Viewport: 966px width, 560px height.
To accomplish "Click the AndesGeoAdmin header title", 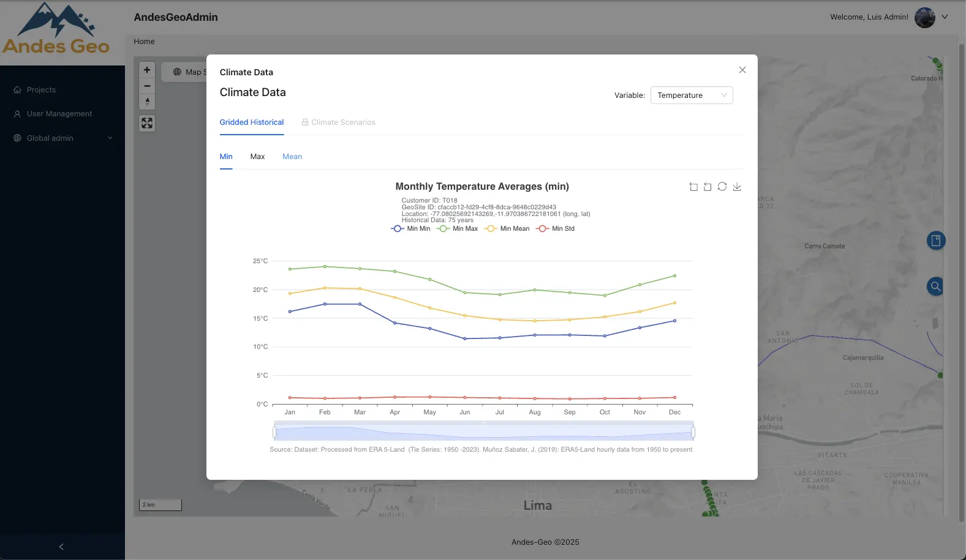I will click(x=176, y=17).
